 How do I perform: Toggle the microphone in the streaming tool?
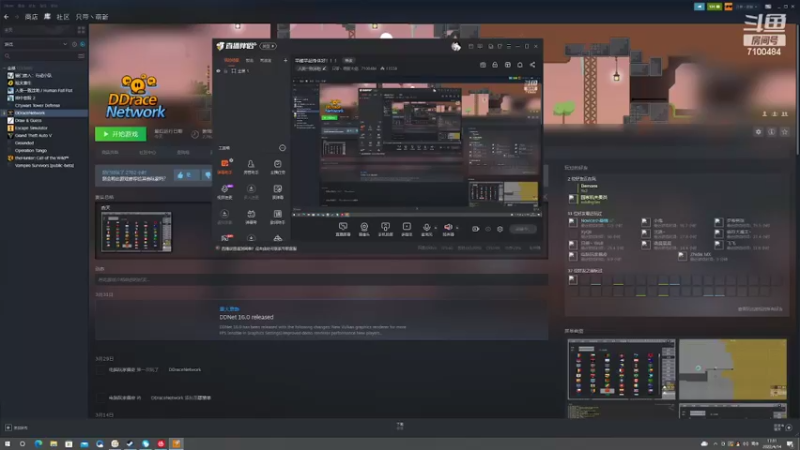[427, 229]
